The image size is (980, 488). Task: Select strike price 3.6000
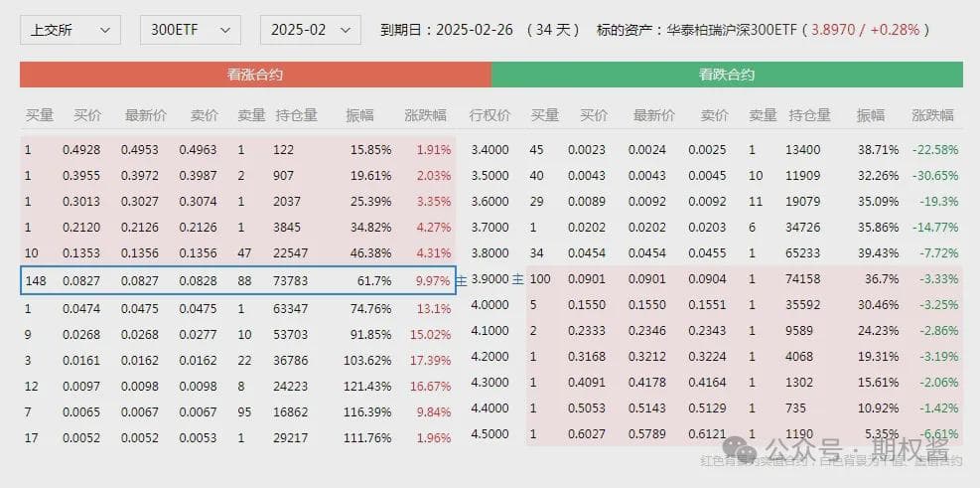click(x=490, y=202)
